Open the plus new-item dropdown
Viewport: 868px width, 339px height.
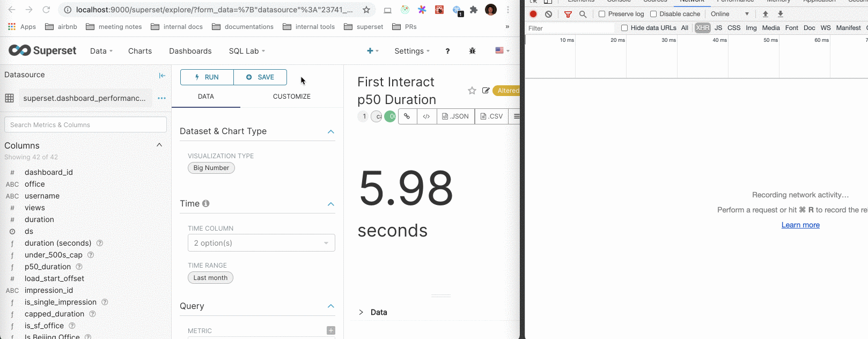373,51
